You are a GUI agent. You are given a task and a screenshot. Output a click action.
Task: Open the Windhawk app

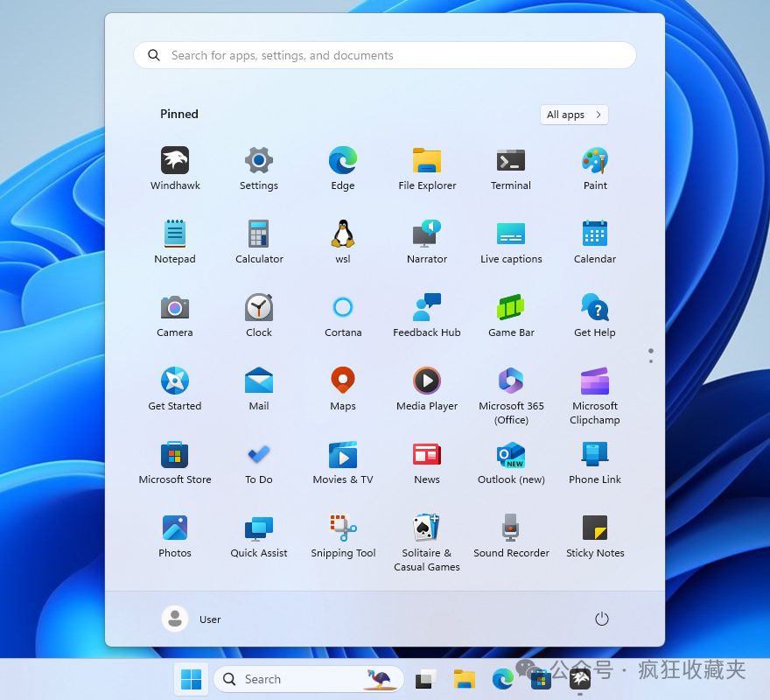point(175,161)
